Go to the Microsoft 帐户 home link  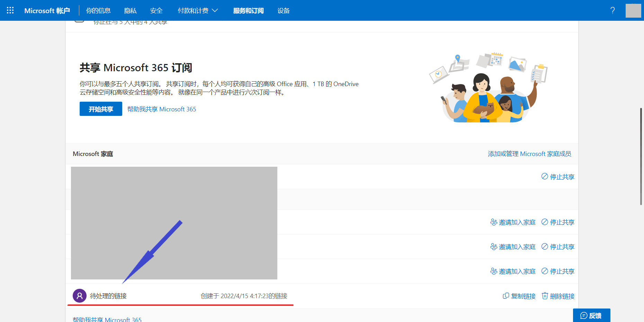coord(47,11)
